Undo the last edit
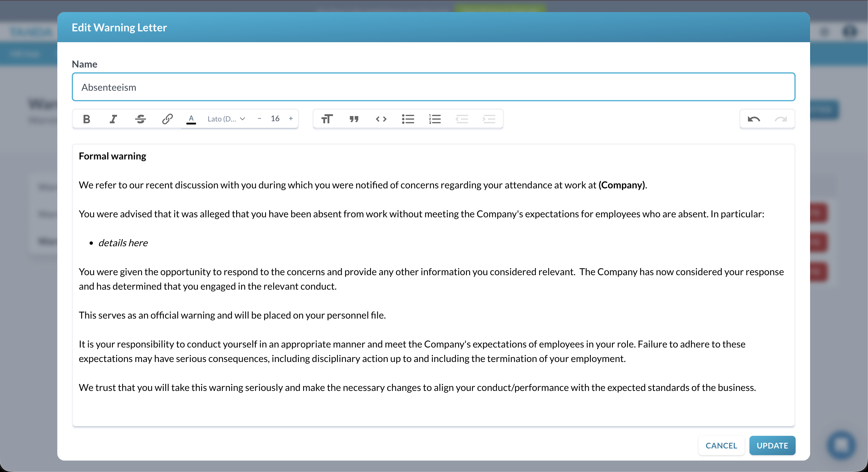 tap(754, 119)
